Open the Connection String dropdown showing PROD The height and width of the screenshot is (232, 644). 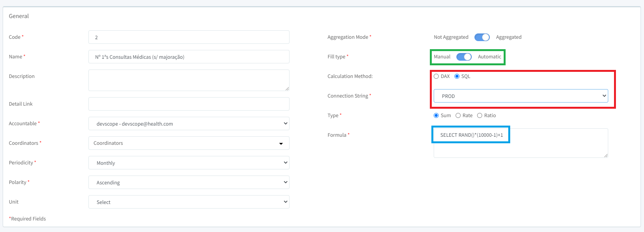[520, 96]
